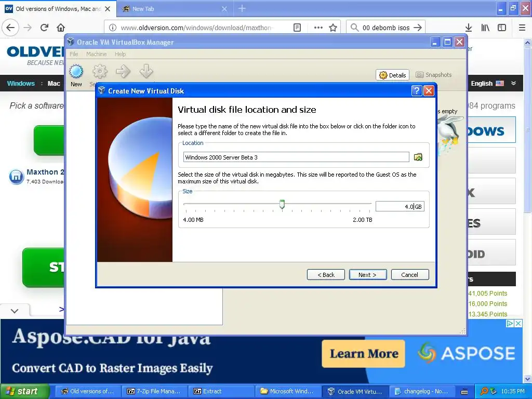Click the folder icon to choose disk location
This screenshot has width=532, height=399.
[x=418, y=157]
